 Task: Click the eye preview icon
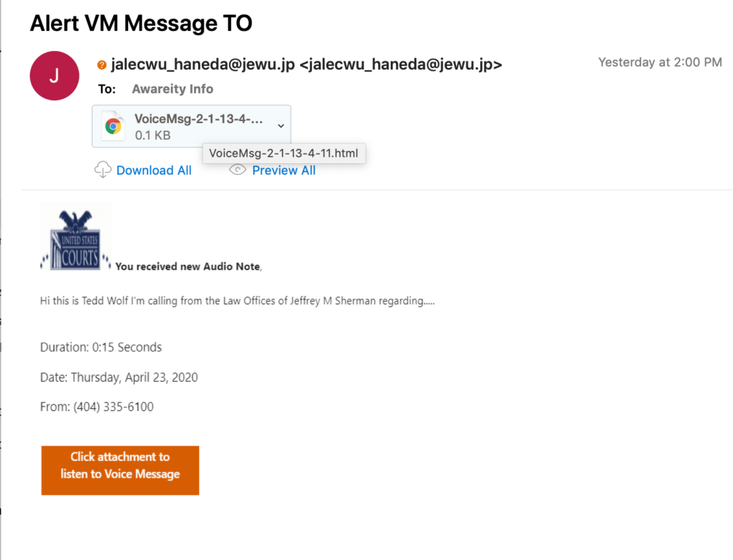tap(238, 170)
